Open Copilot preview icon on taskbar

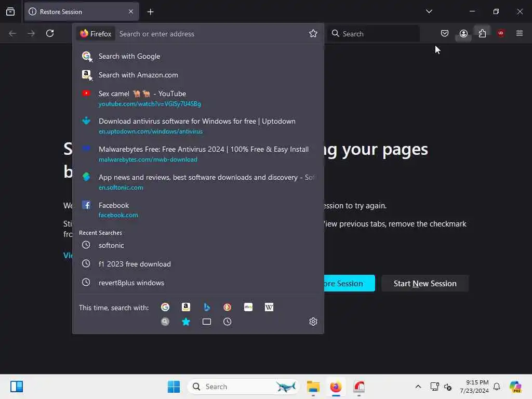(515, 387)
